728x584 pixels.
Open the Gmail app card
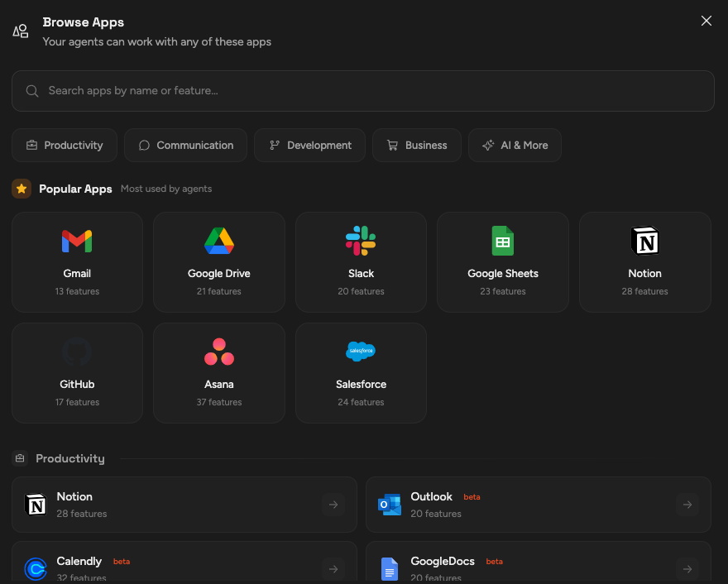click(77, 262)
